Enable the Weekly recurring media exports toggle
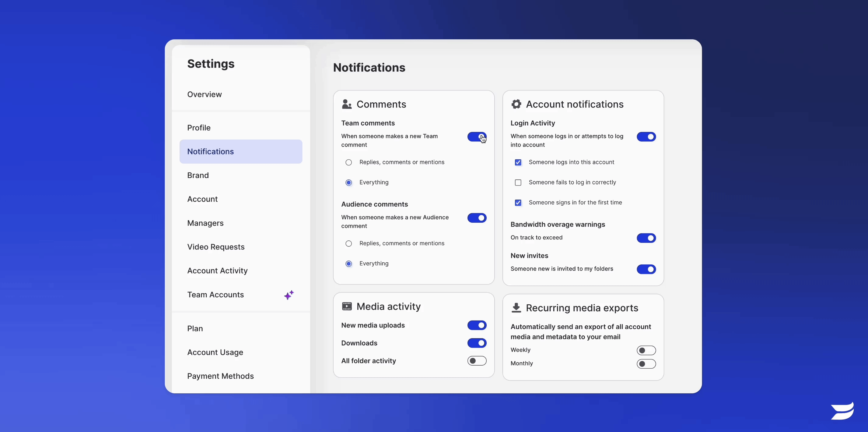This screenshot has width=868, height=432. coord(646,350)
